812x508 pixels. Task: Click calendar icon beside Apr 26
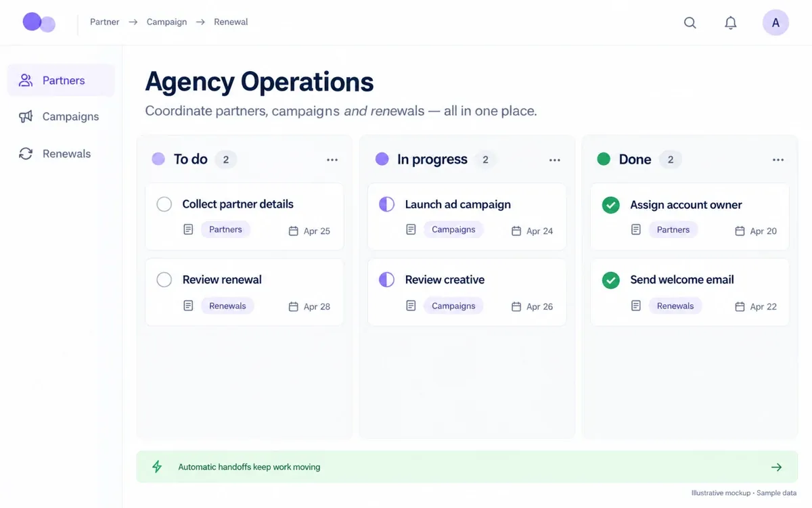click(516, 306)
